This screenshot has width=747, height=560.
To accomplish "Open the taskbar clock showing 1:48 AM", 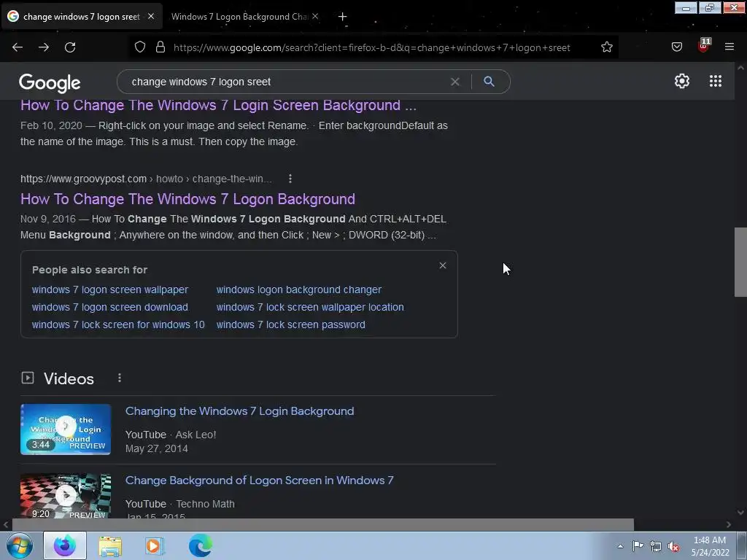I will coord(710,546).
